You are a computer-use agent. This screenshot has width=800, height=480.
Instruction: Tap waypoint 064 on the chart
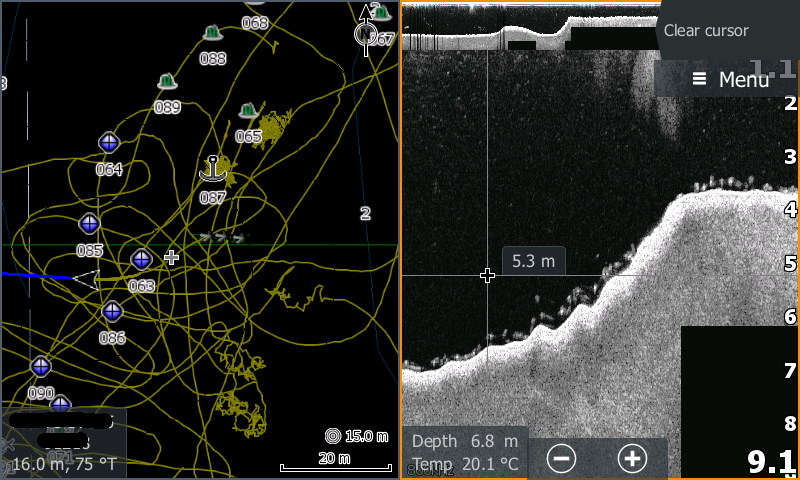(109, 143)
